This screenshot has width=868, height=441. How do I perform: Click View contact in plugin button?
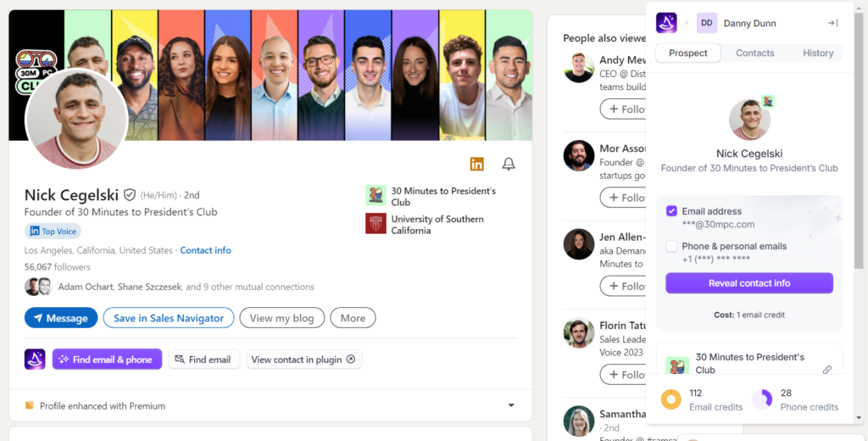pos(303,359)
